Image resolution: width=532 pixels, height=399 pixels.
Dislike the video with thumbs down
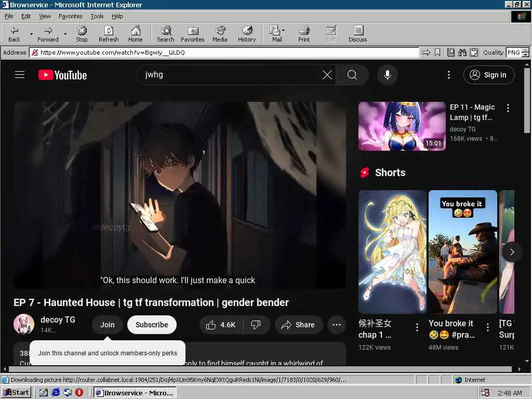[256, 325]
